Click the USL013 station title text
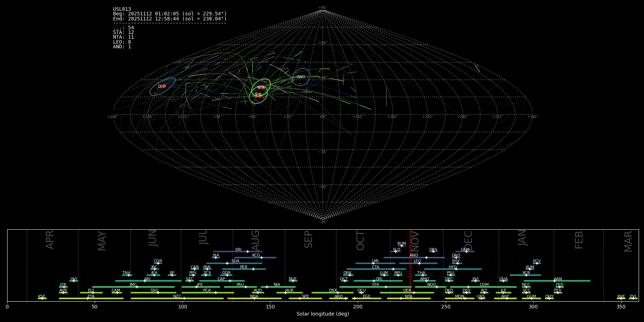The image size is (644, 322). [122, 9]
